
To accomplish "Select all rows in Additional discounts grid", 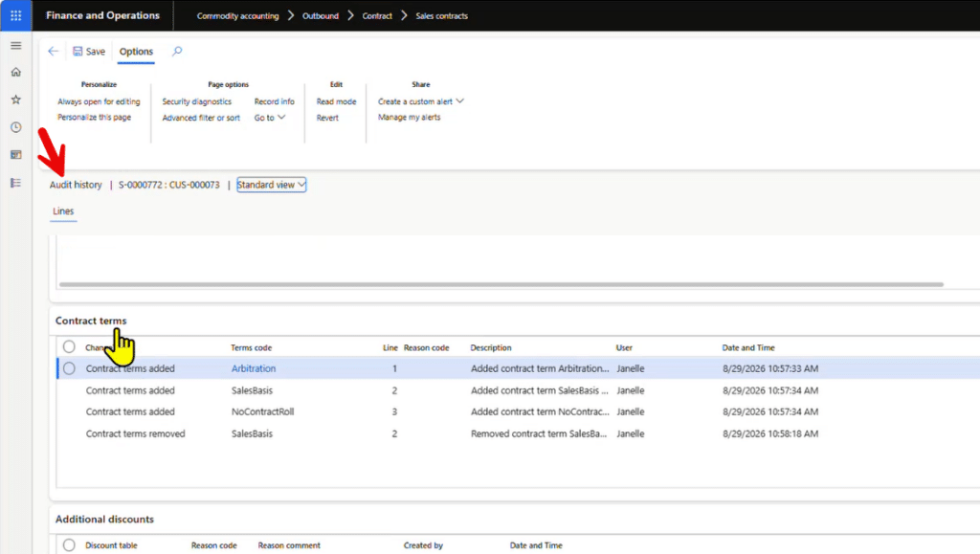I will (x=69, y=545).
